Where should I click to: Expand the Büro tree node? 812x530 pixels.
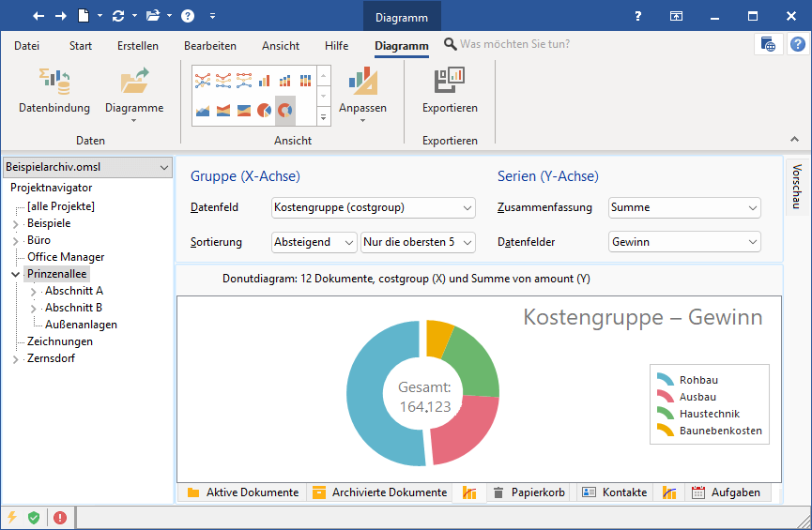click(16, 241)
